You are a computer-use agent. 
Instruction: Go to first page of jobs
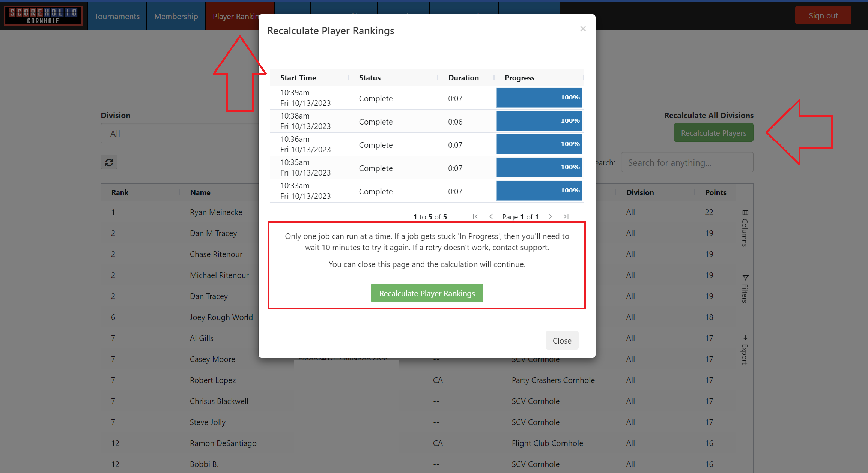[x=475, y=216]
